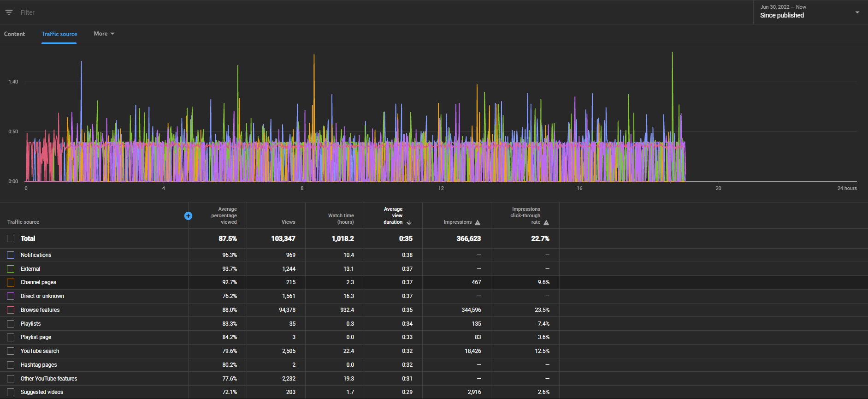868x399 pixels.
Task: Open the Browse features traffic source
Action: click(x=40, y=310)
